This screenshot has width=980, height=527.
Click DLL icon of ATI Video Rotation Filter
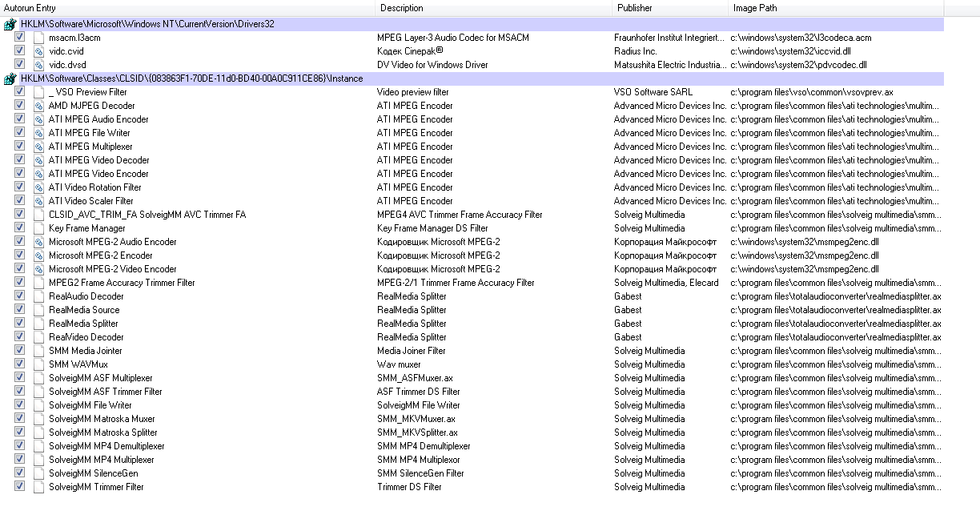38,187
